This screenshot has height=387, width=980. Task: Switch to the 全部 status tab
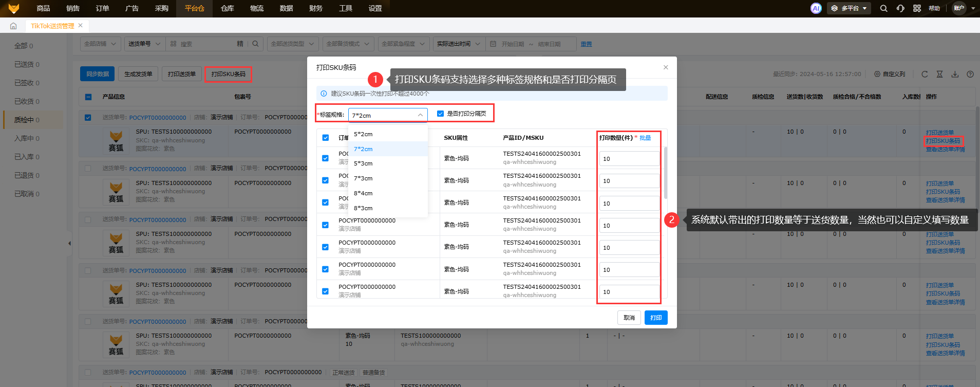(24, 46)
